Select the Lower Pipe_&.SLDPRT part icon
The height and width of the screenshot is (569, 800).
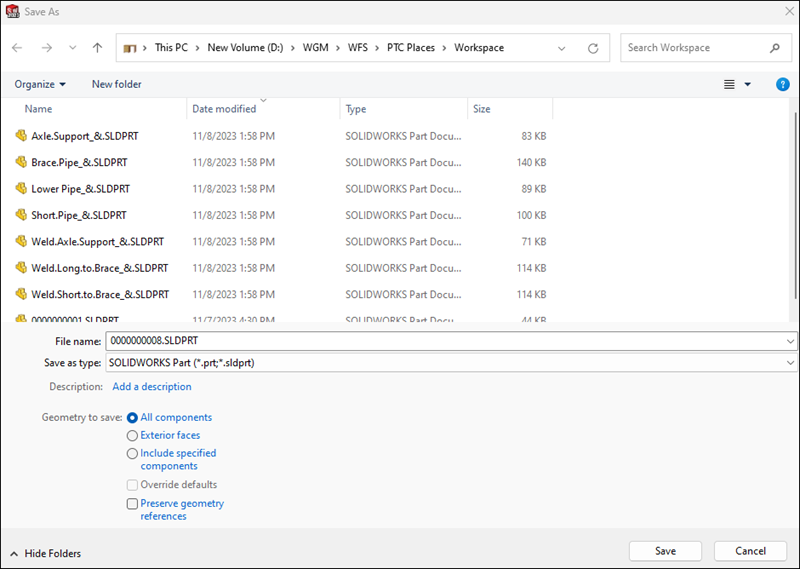point(21,188)
